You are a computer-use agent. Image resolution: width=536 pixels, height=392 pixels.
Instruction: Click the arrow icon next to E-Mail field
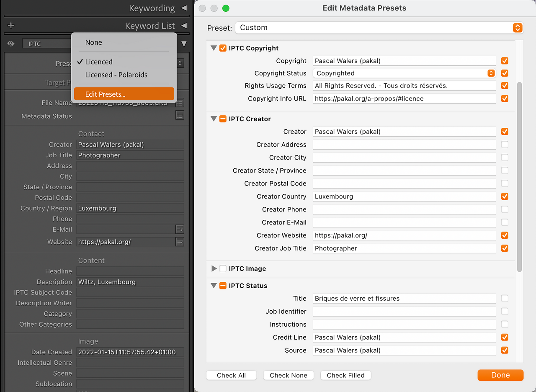click(x=180, y=230)
